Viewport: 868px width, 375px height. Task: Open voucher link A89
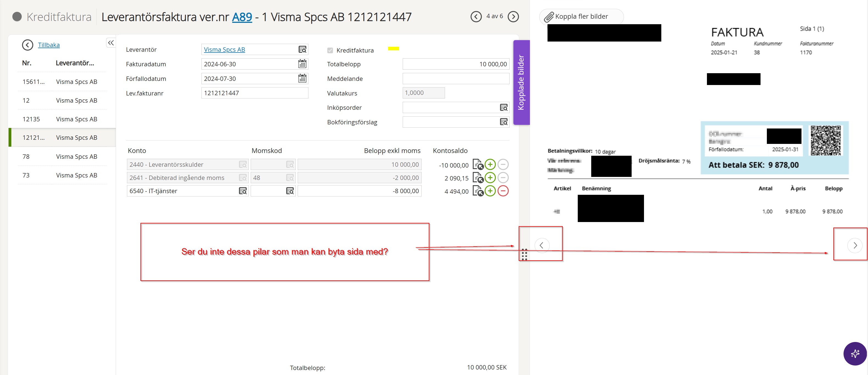(x=242, y=17)
